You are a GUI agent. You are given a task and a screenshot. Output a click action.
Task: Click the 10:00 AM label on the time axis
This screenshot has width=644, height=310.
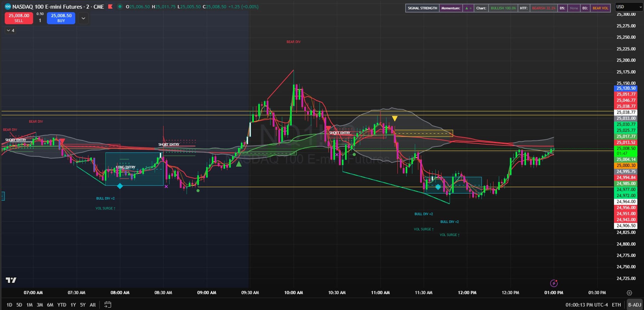pos(293,293)
